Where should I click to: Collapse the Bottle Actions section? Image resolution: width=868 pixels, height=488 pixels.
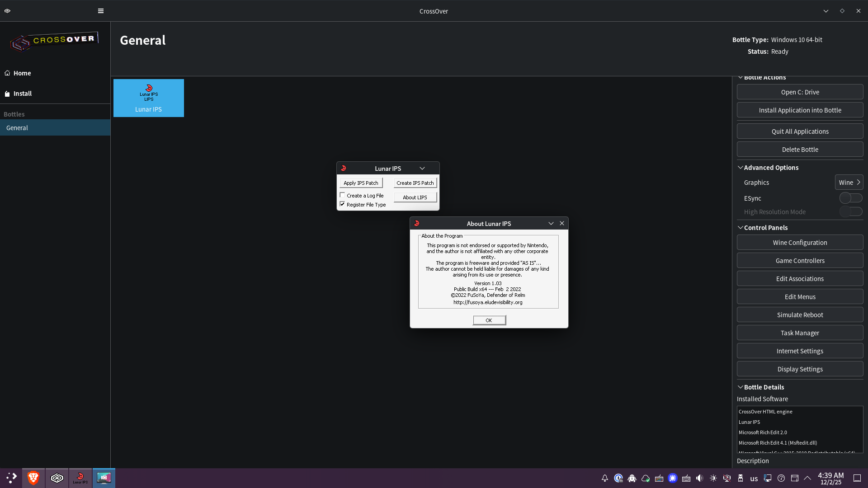[x=740, y=77]
